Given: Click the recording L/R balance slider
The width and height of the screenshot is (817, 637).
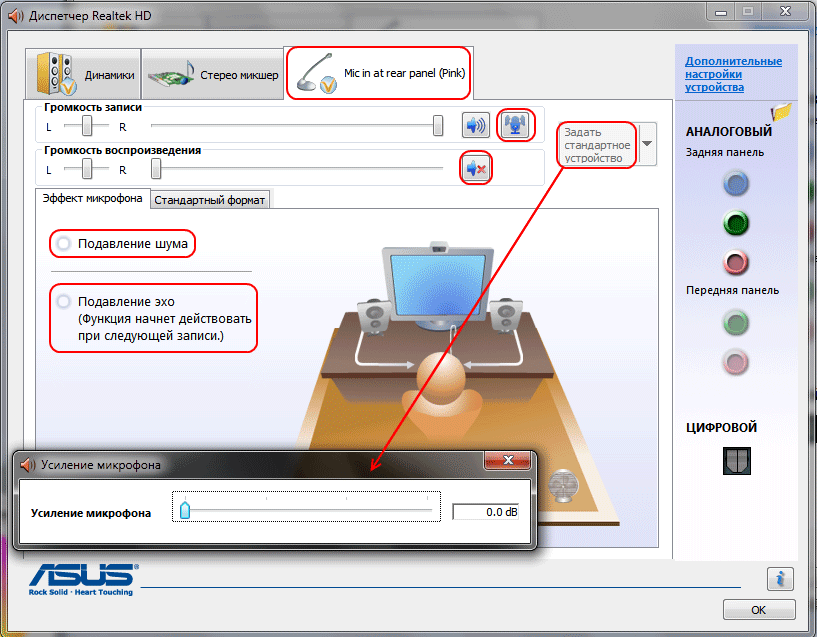Looking at the screenshot, I should pos(86,126).
